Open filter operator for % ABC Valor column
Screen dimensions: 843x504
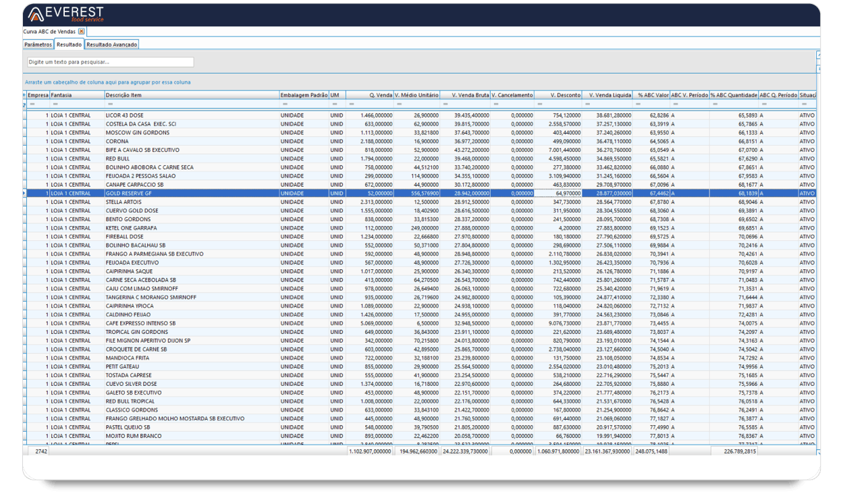coord(638,104)
